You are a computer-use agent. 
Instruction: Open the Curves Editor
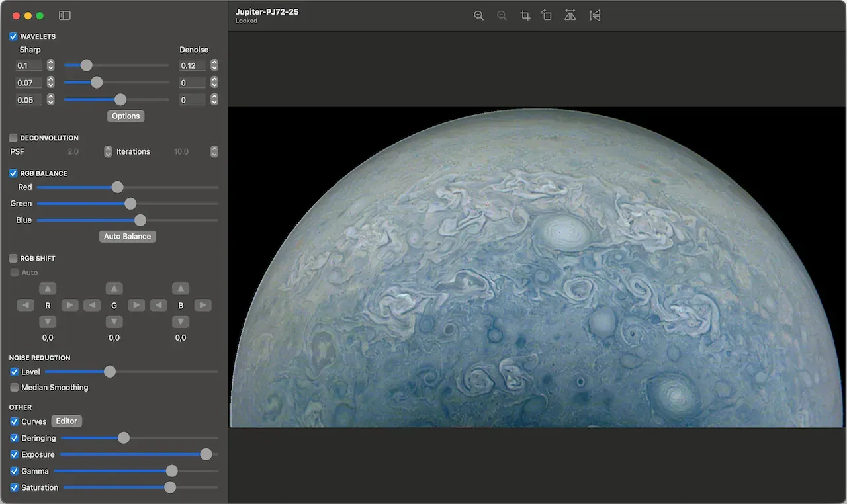(66, 421)
